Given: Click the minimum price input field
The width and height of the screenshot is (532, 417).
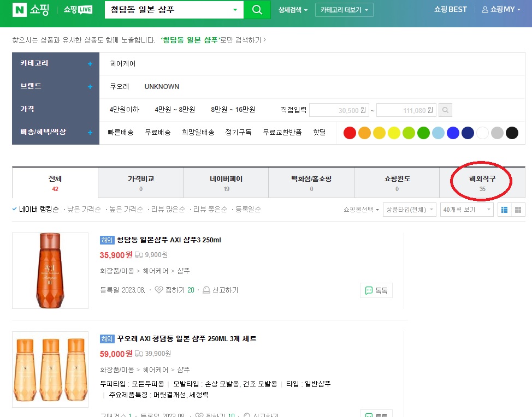Looking at the screenshot, I should click(339, 109).
